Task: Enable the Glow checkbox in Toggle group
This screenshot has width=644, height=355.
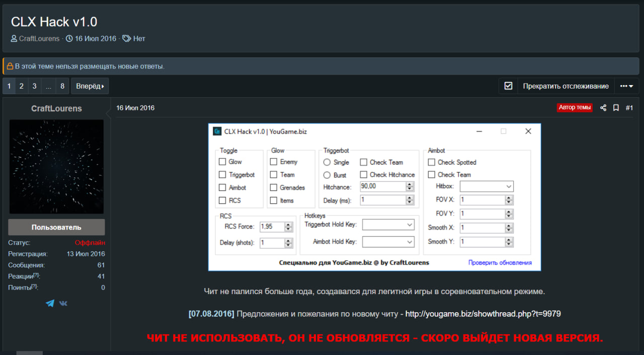Action: [x=222, y=162]
